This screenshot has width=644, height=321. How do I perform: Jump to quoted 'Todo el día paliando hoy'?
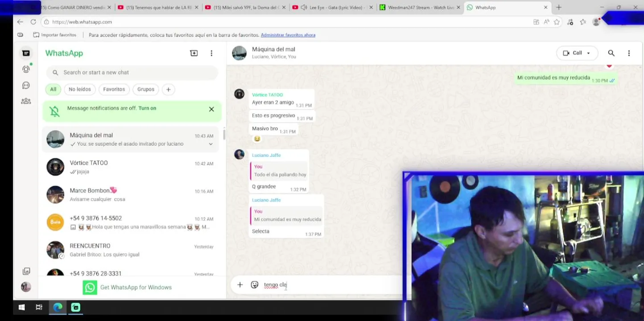tap(279, 171)
